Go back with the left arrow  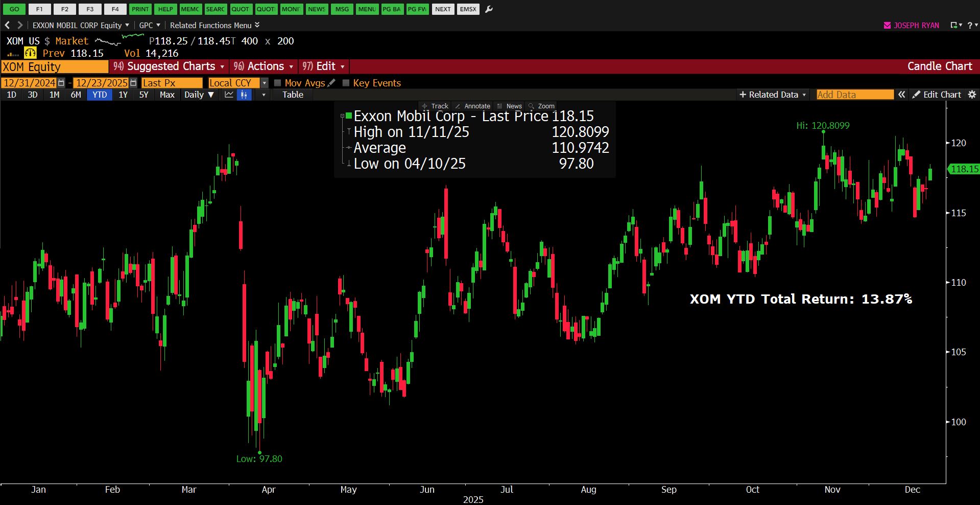pyautogui.click(x=7, y=25)
